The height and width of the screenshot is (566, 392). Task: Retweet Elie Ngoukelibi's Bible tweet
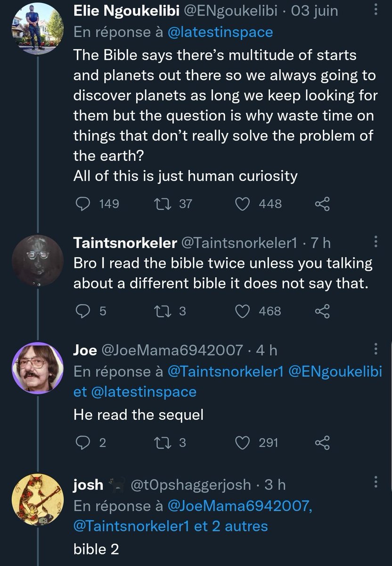162,203
